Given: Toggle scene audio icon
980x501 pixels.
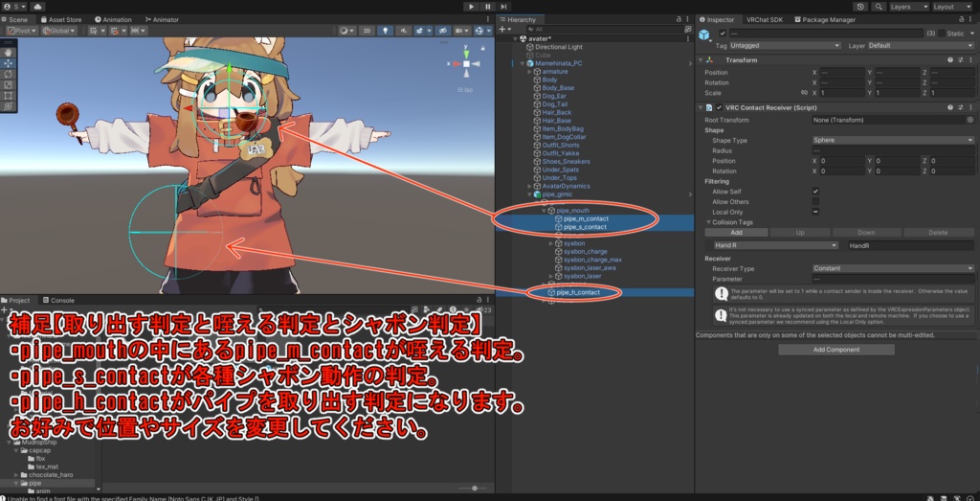Looking at the screenshot, I should [x=403, y=31].
